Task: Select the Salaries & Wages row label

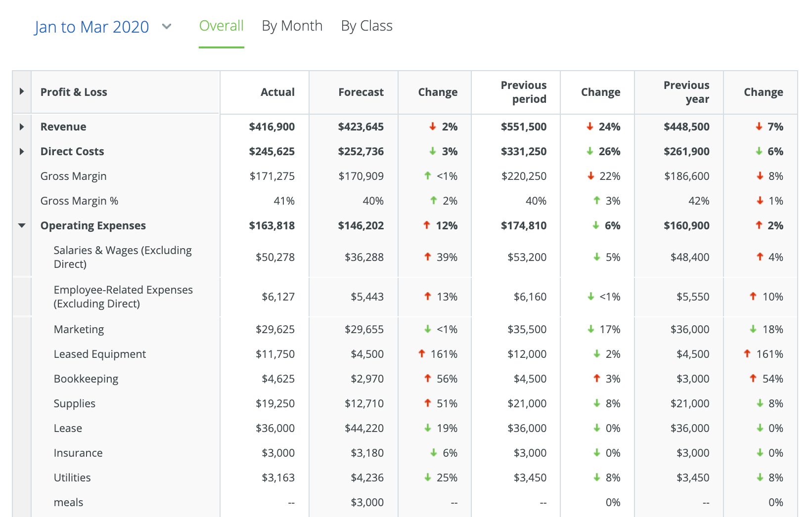Action: pos(123,257)
